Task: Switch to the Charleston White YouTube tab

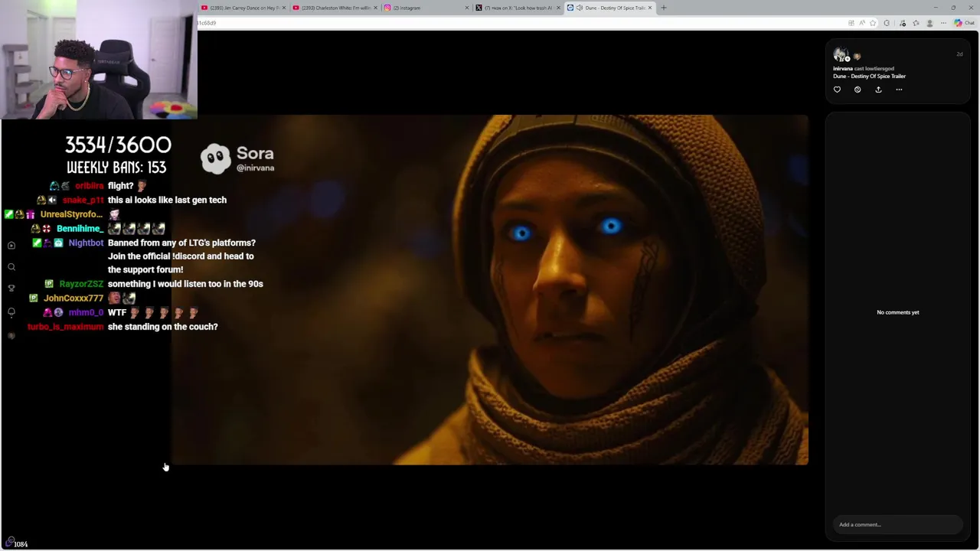Action: 333,8
